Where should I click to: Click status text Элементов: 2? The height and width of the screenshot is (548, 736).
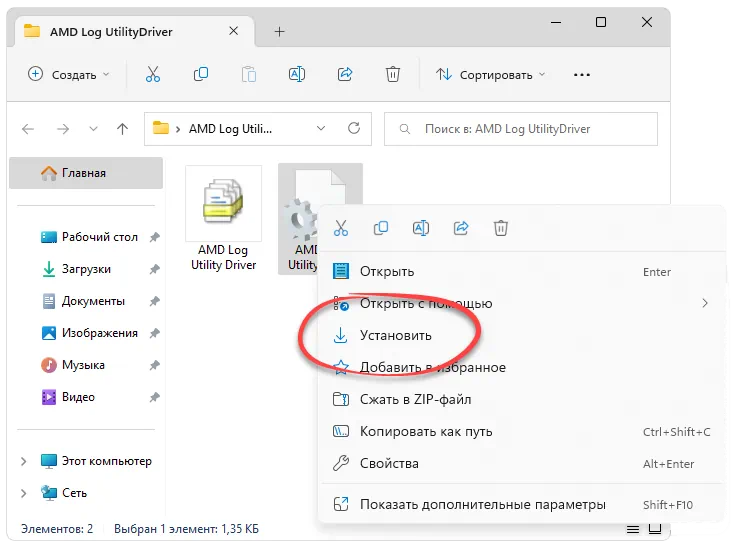point(57,529)
